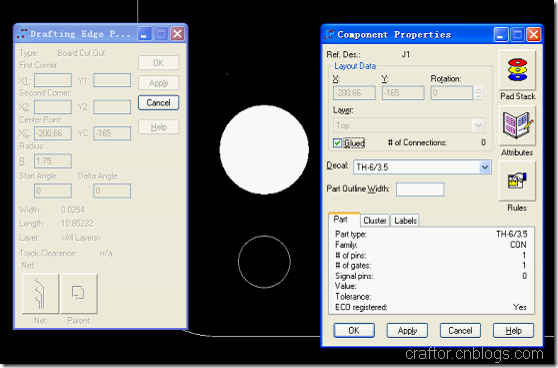Click the Parent icon in Drafting Edge dialog
The height and width of the screenshot is (368, 558).
[x=79, y=294]
